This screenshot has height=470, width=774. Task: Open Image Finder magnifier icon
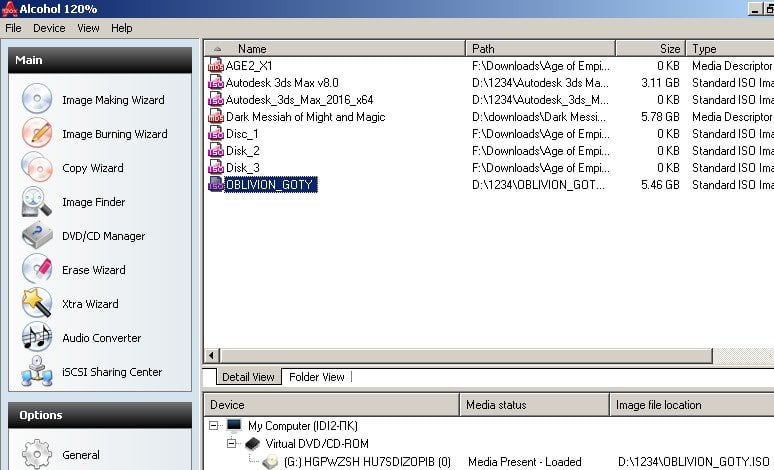click(x=37, y=201)
